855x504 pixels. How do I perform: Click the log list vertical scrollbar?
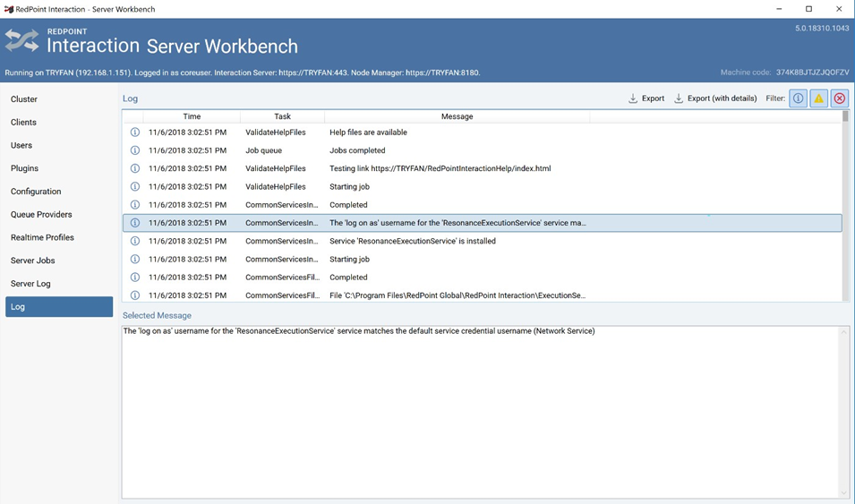click(845, 206)
